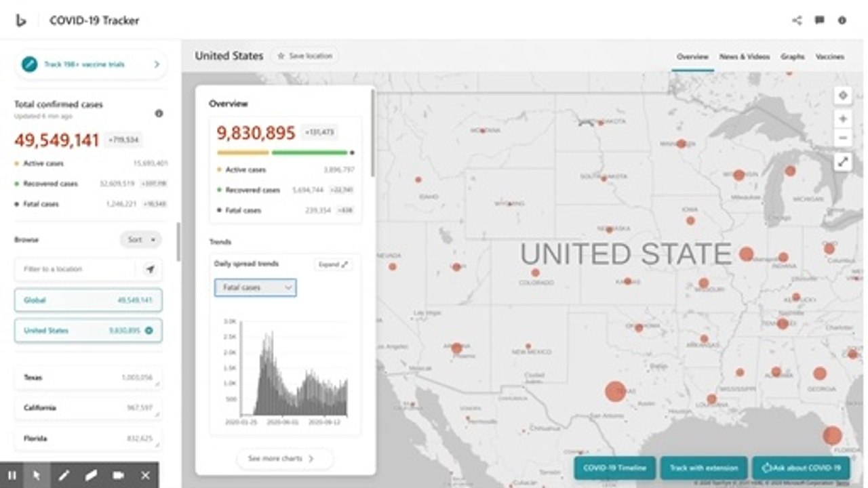Expand the Daily spread trends chart
The image size is (868, 488).
334,264
